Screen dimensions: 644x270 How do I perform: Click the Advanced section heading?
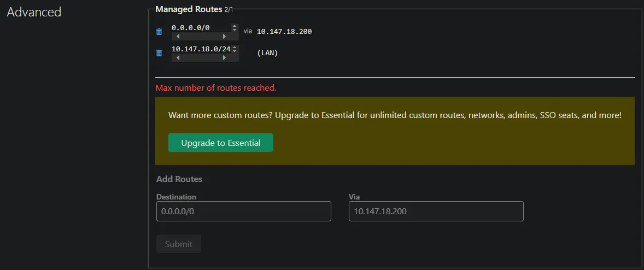pos(34,12)
